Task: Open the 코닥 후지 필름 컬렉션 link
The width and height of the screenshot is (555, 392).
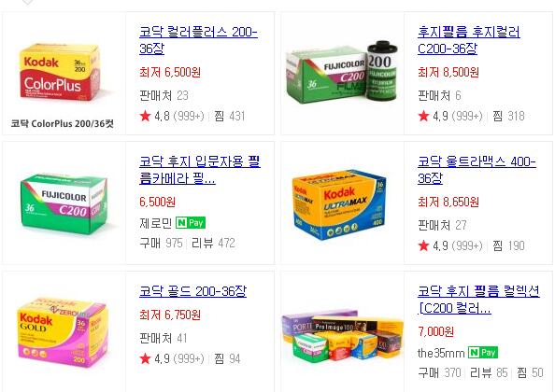Action: click(x=478, y=300)
